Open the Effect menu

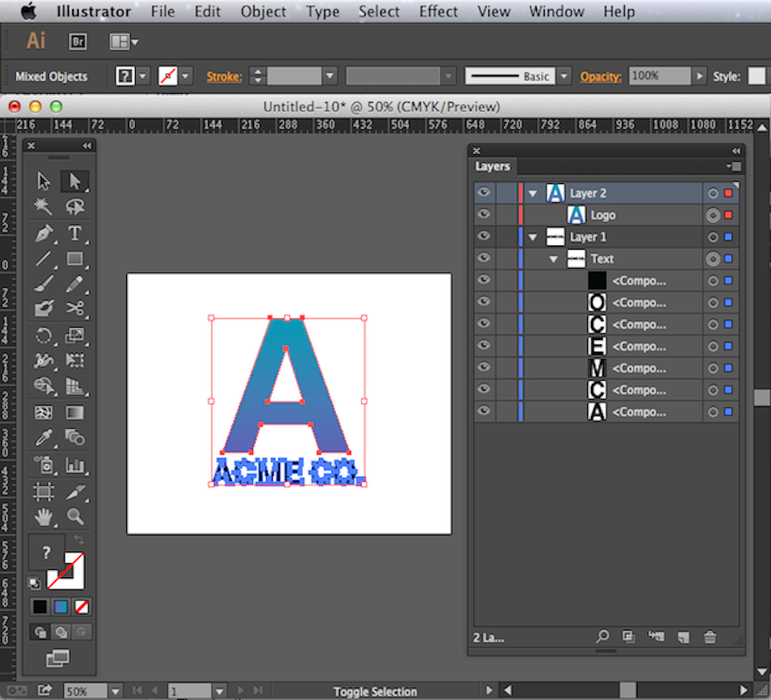(x=438, y=12)
